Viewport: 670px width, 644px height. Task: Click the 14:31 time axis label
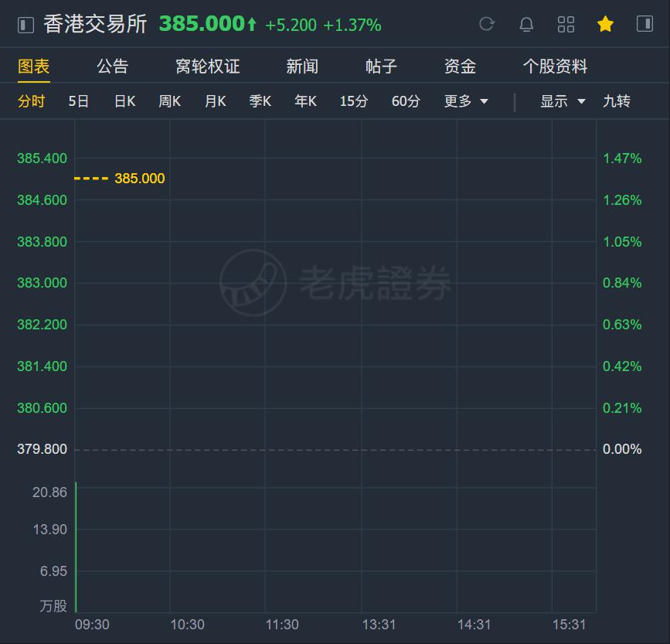(x=474, y=625)
